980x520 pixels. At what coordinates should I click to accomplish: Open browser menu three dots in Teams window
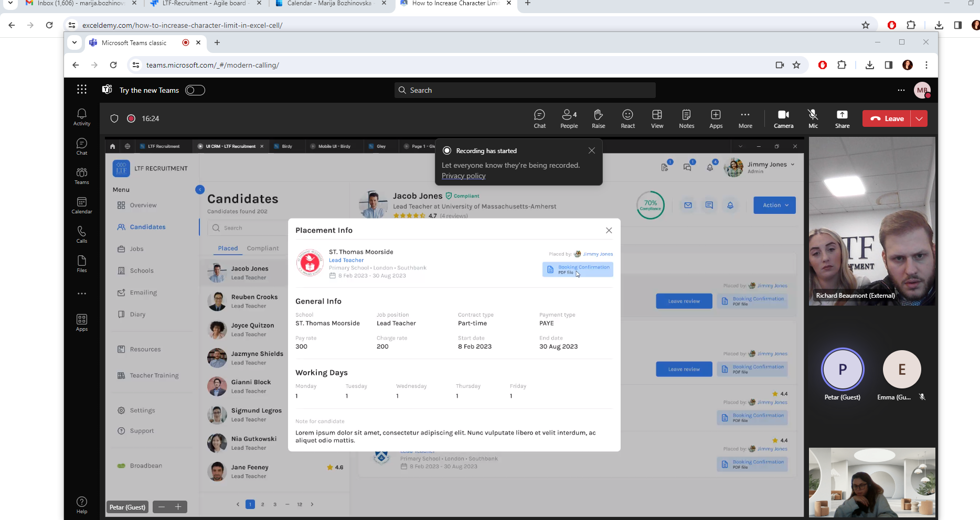tap(926, 65)
